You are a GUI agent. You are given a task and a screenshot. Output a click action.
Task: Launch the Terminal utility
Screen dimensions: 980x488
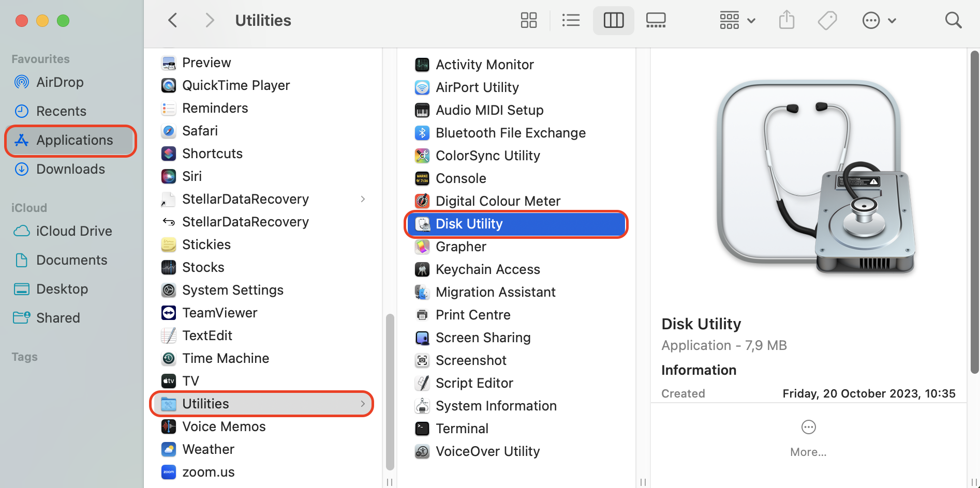click(462, 428)
